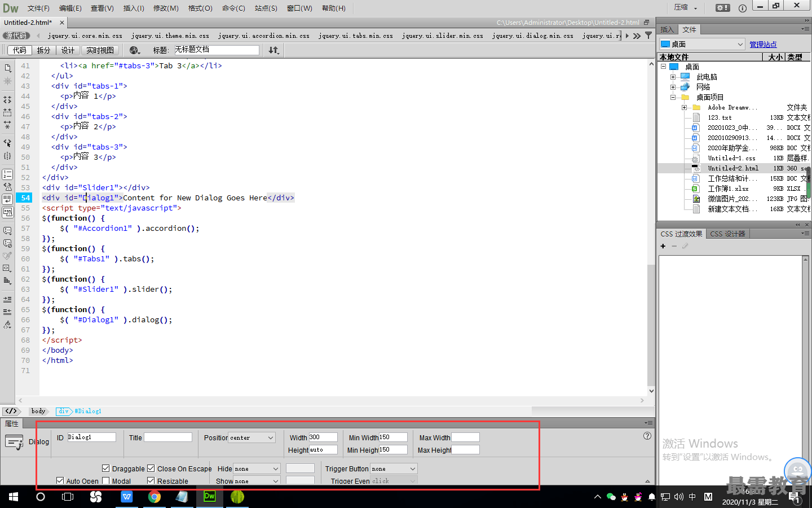Click the 实时视图 live view button
Screen dimensions: 812x508
[x=100, y=50]
